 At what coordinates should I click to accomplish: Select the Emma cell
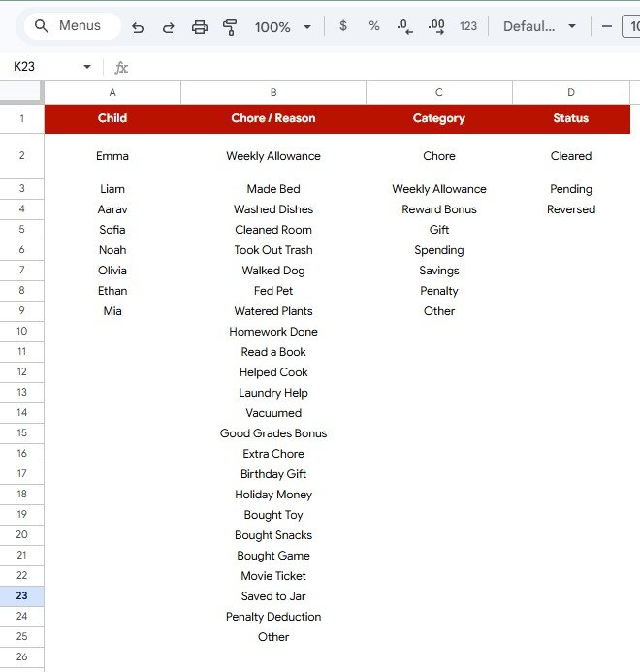pyautogui.click(x=112, y=156)
